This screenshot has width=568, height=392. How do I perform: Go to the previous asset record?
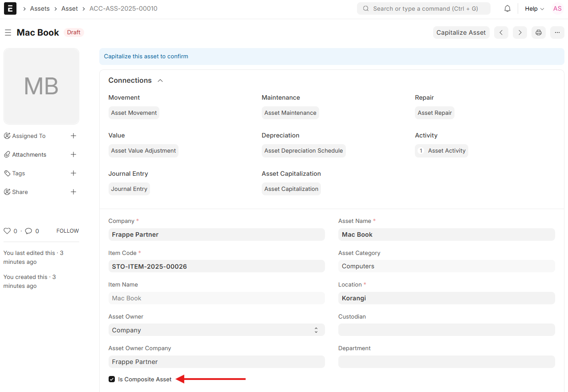[x=501, y=32]
